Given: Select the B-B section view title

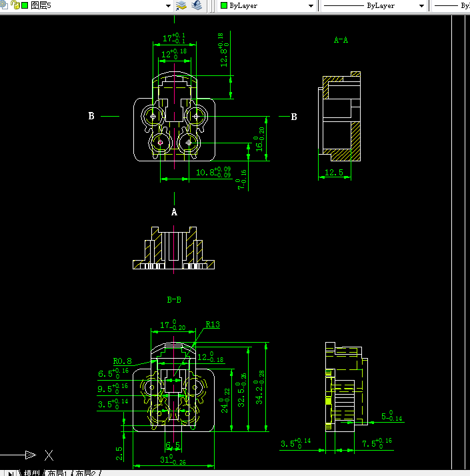Looking at the screenshot, I should pyautogui.click(x=174, y=299).
